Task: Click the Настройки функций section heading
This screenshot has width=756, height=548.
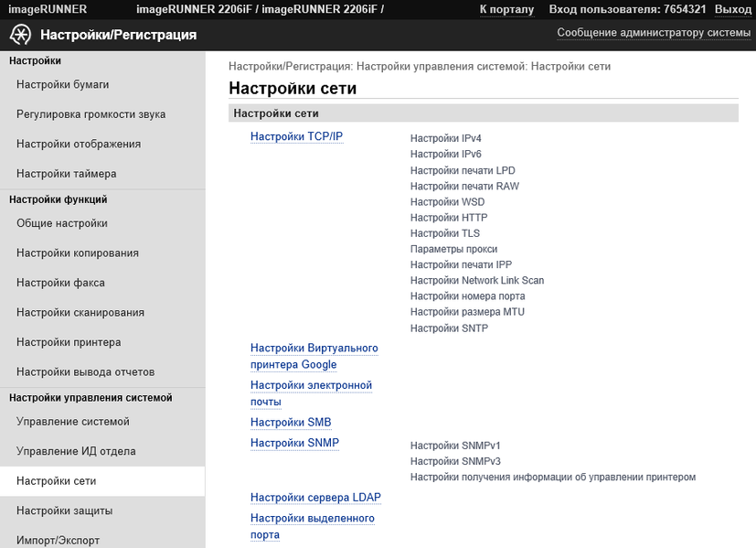Action: coord(59,199)
